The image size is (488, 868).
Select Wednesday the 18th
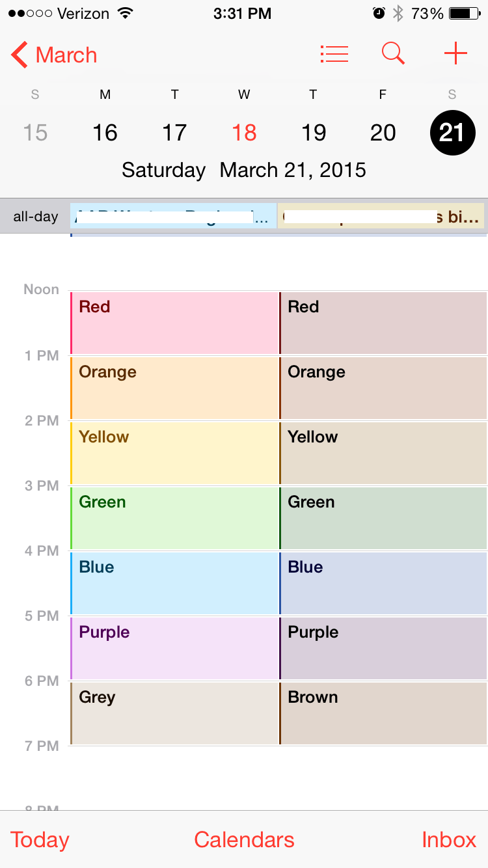(244, 133)
